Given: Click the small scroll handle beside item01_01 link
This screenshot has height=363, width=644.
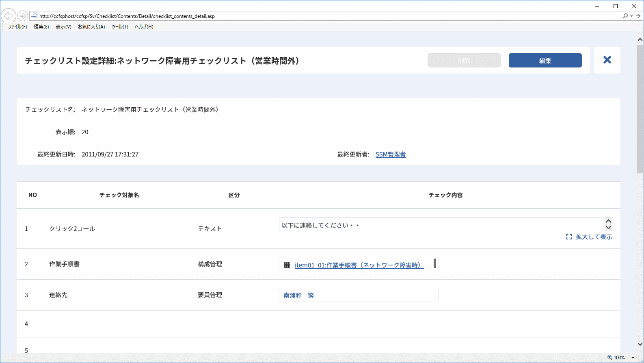Looking at the screenshot, I should pos(435,263).
